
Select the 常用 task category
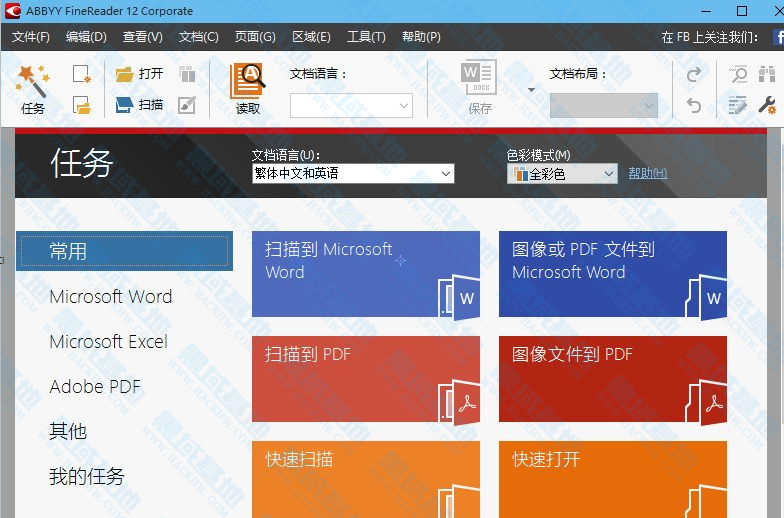point(124,251)
